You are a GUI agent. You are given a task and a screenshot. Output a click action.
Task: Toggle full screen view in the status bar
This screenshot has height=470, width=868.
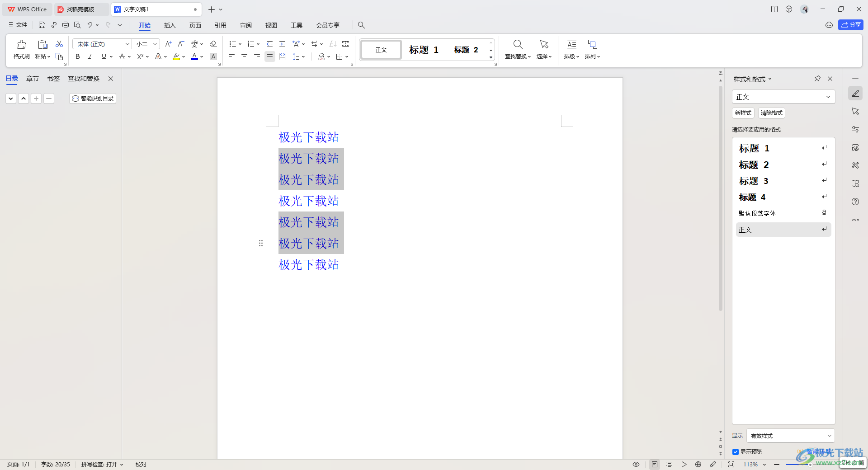pyautogui.click(x=731, y=464)
